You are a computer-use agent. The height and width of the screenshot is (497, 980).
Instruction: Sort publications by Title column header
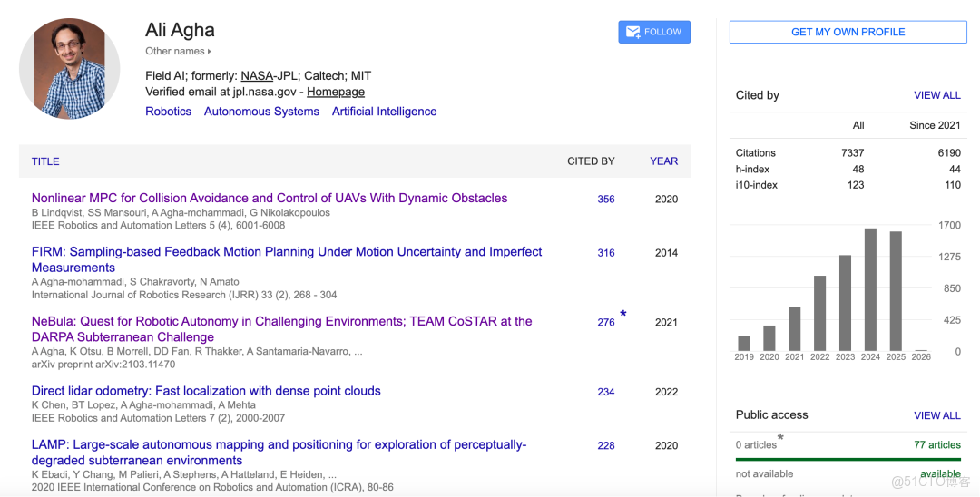[45, 161]
